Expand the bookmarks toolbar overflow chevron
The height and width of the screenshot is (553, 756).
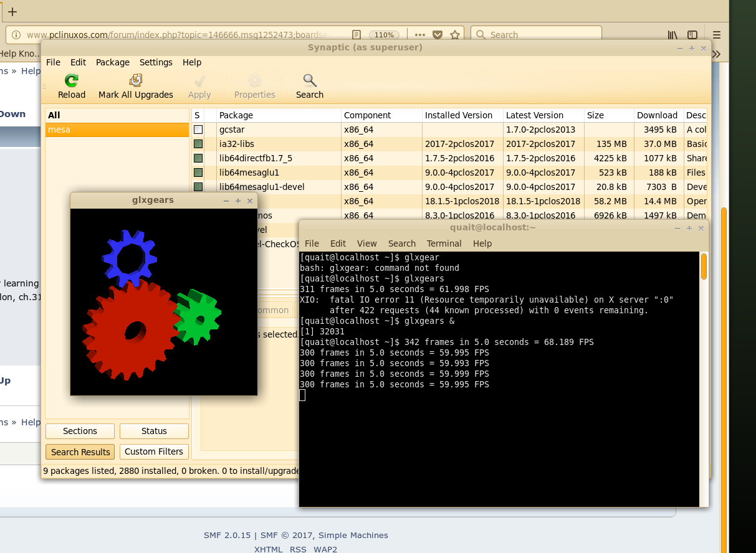pos(716,54)
